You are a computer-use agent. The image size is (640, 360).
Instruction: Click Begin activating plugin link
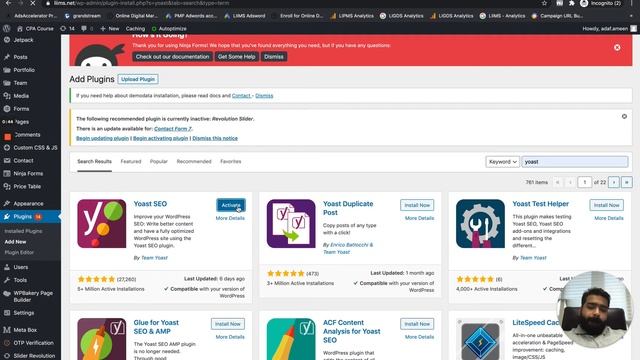point(160,138)
